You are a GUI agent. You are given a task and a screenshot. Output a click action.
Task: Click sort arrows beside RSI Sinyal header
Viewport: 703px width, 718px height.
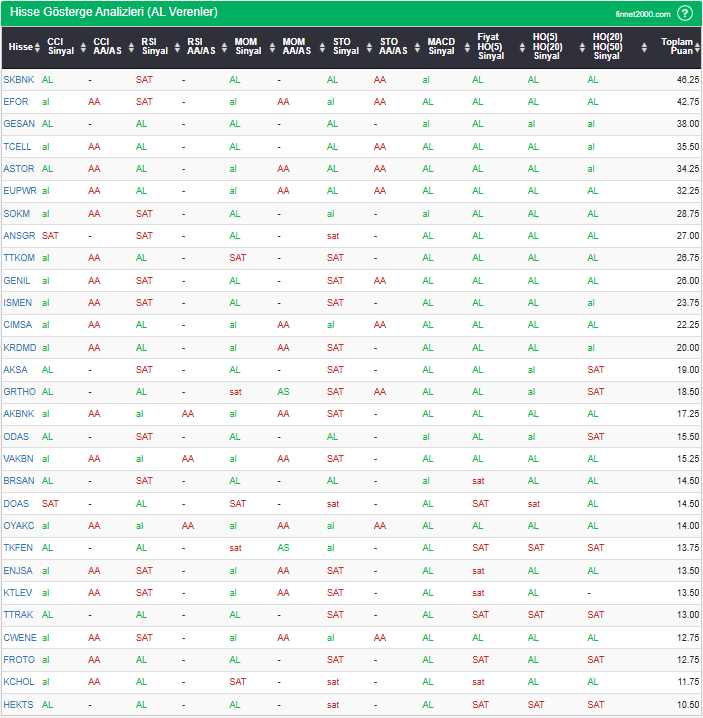coord(178,47)
